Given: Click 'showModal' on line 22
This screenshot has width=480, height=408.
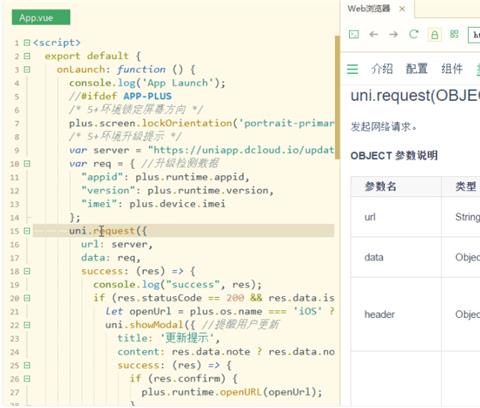Looking at the screenshot, I should coord(156,325).
